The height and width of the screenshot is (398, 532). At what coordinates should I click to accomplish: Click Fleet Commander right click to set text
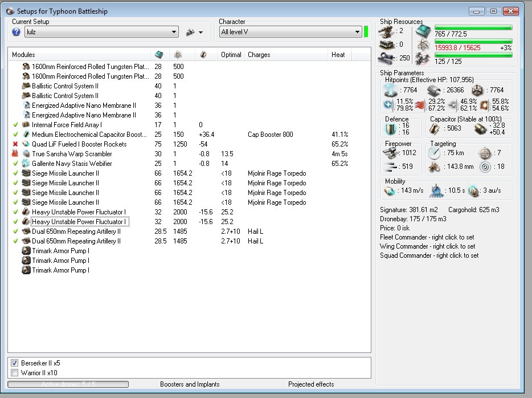coord(427,237)
